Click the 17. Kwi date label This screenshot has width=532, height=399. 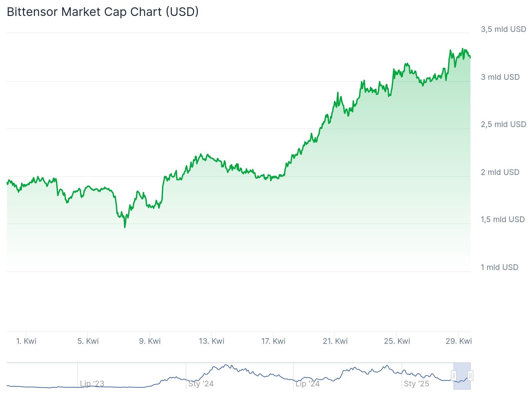273,341
